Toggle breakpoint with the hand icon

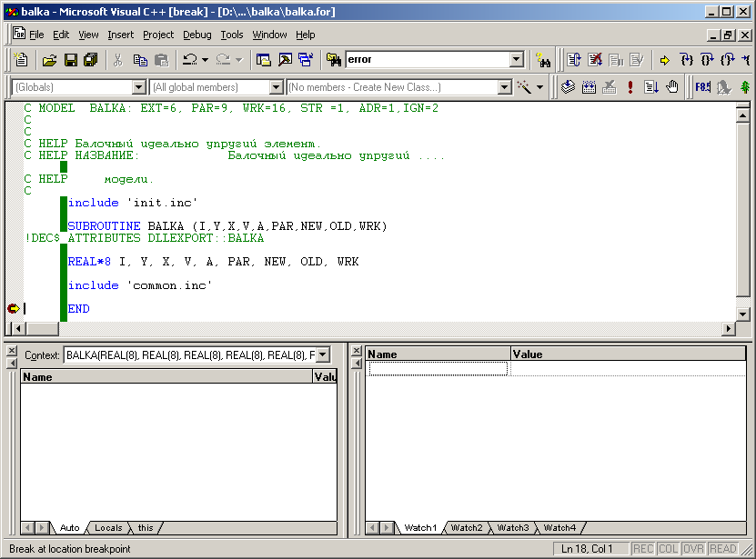[x=672, y=87]
